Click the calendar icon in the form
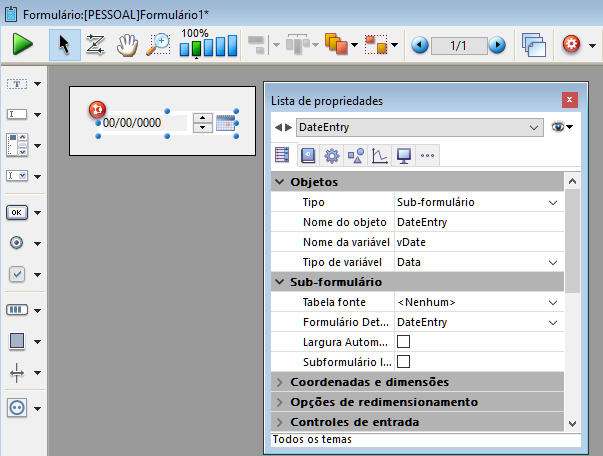Viewport: 603px width, 456px height. click(x=226, y=123)
